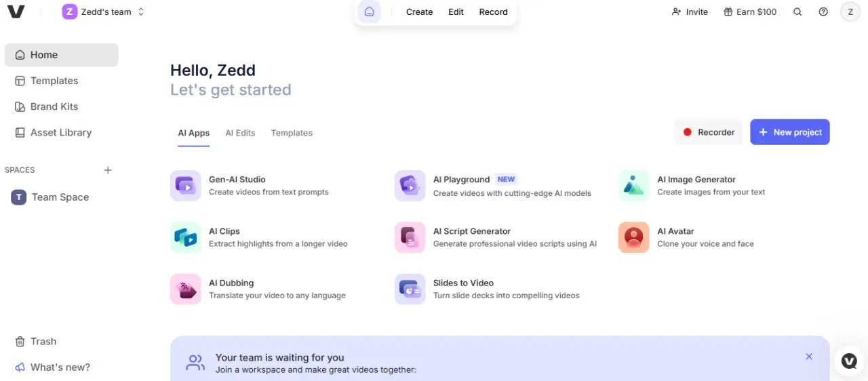The image size is (868, 381).
Task: Click 'Turn slide decks into compelling videos'
Action: (507, 296)
